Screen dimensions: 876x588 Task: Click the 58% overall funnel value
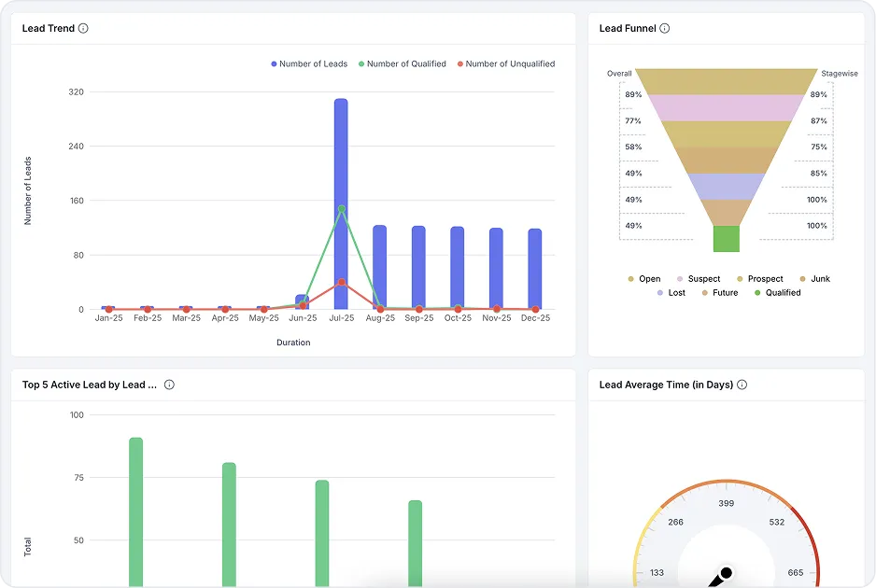point(633,147)
